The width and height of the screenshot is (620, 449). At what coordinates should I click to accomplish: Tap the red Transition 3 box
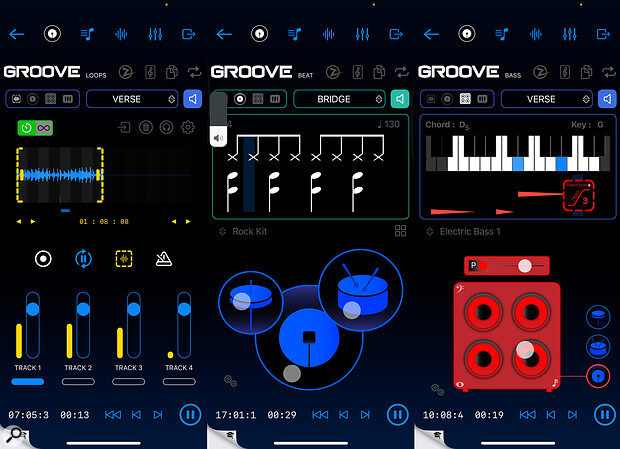pos(578,195)
